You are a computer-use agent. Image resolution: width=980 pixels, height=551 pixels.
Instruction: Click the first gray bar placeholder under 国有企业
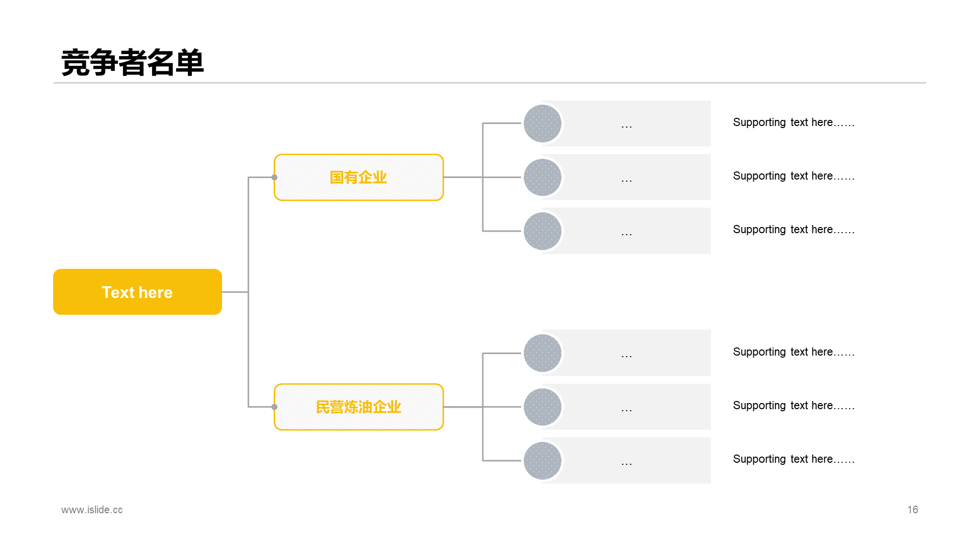click(627, 123)
